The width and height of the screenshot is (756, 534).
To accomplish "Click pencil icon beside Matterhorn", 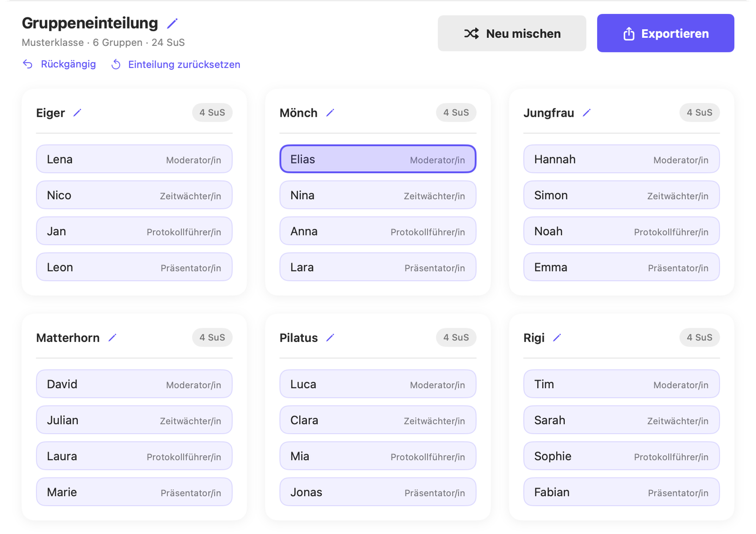I will (112, 337).
